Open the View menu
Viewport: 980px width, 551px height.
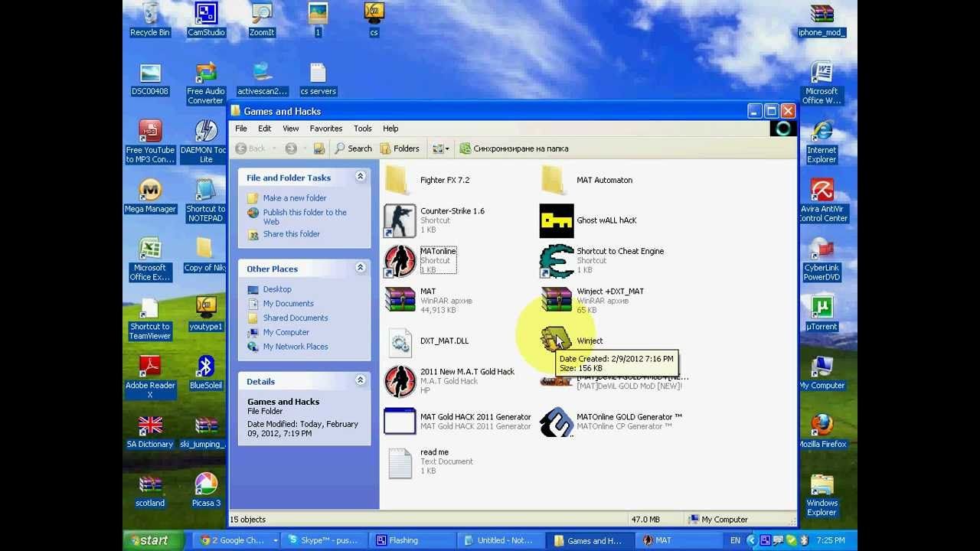(x=291, y=129)
